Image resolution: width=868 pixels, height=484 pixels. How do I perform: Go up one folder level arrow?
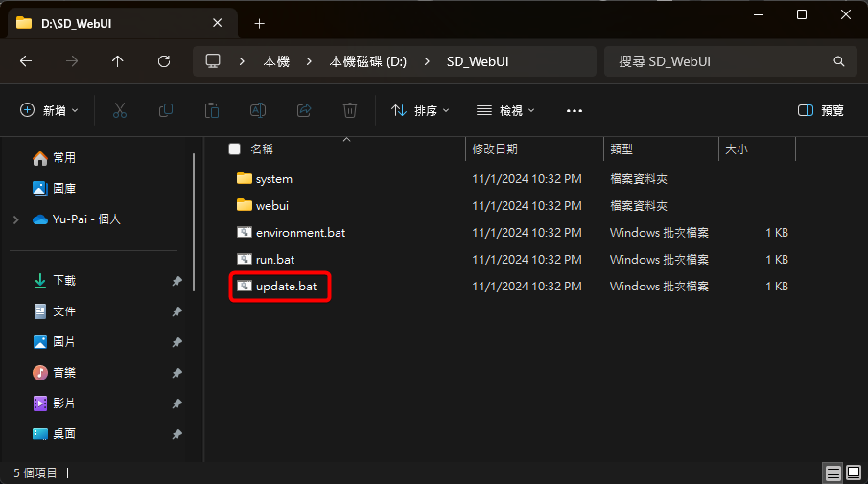[118, 61]
